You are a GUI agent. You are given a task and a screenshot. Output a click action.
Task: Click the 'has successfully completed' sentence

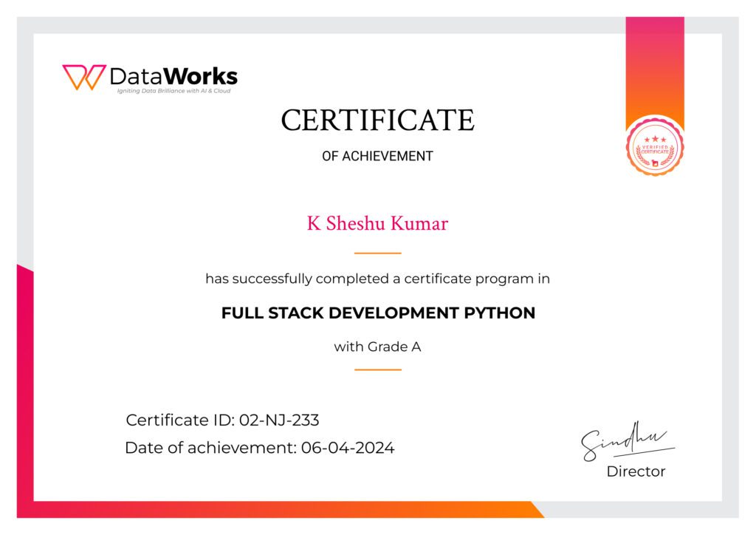pyautogui.click(x=377, y=279)
